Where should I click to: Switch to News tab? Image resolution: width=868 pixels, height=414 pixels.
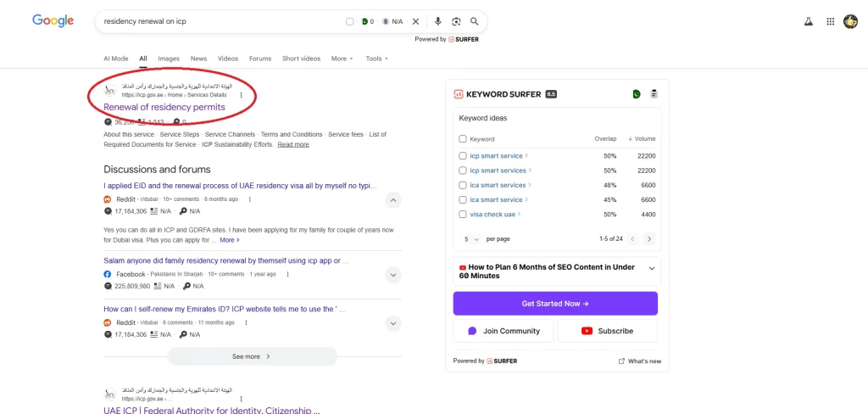click(198, 59)
